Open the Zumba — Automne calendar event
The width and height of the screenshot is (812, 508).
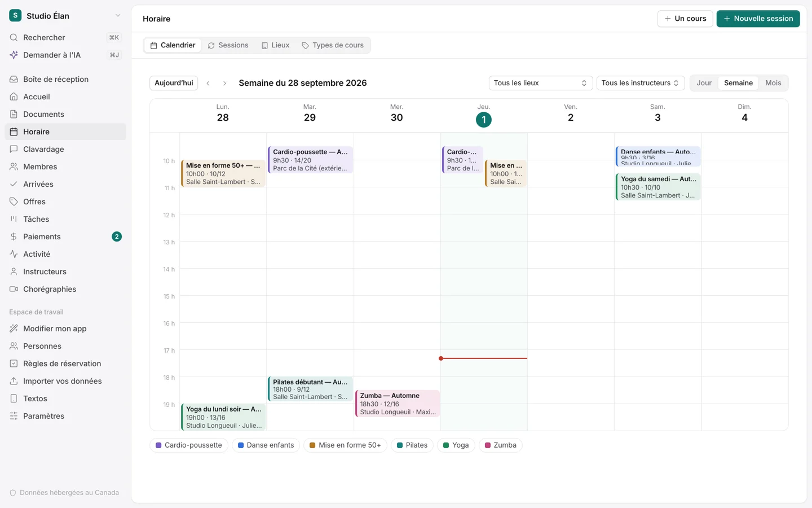click(x=398, y=404)
